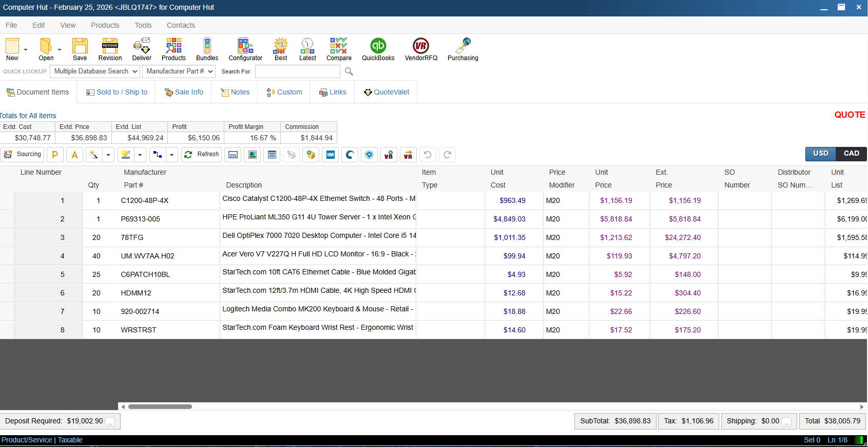Viewport: 868px width, 447px height.
Task: Open the QuickBooks integration
Action: (378, 49)
